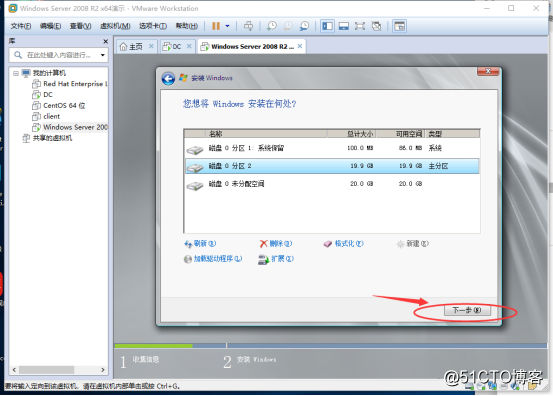
Task: Click the library scroll right arrow
Action: 103,370
